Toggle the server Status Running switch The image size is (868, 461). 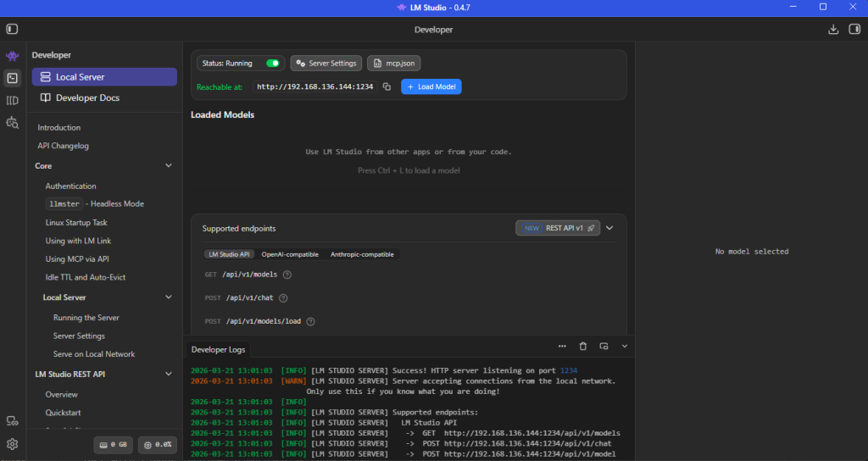click(273, 64)
